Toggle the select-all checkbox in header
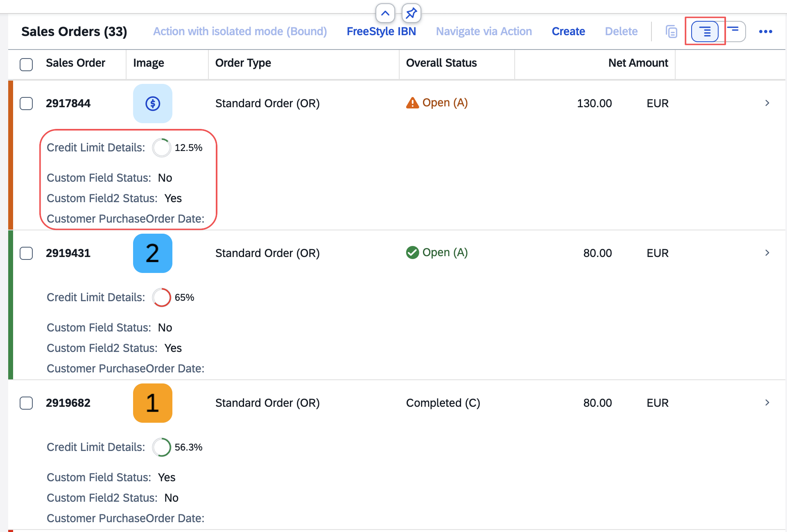Viewport: 787px width, 532px height. [x=26, y=64]
